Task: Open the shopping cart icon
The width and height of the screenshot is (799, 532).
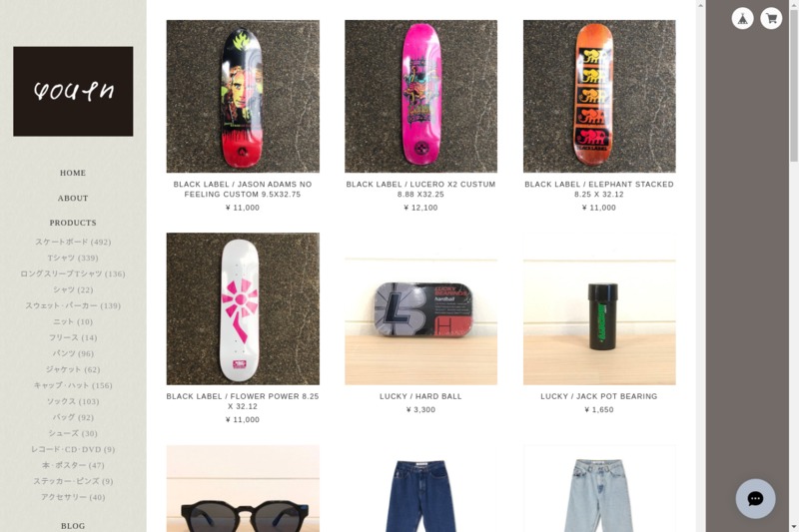Action: [771, 19]
